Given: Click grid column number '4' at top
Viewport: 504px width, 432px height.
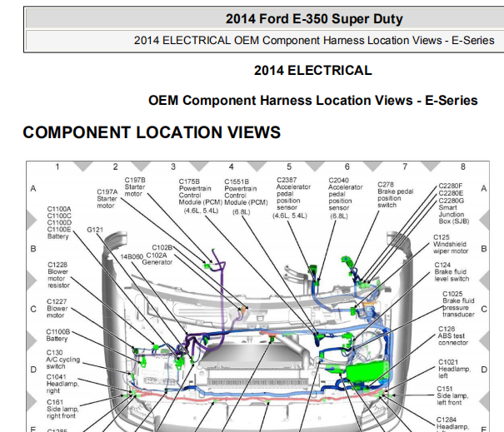Looking at the screenshot, I should coord(231,166).
